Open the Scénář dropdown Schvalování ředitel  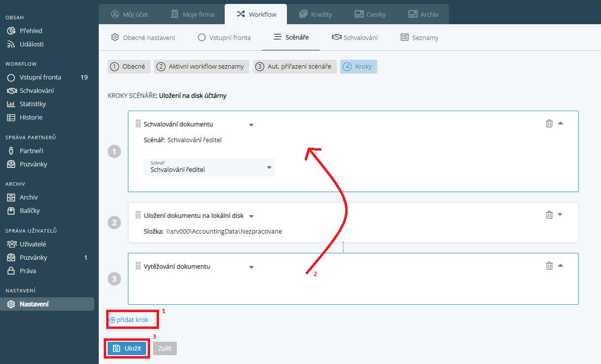coord(209,167)
